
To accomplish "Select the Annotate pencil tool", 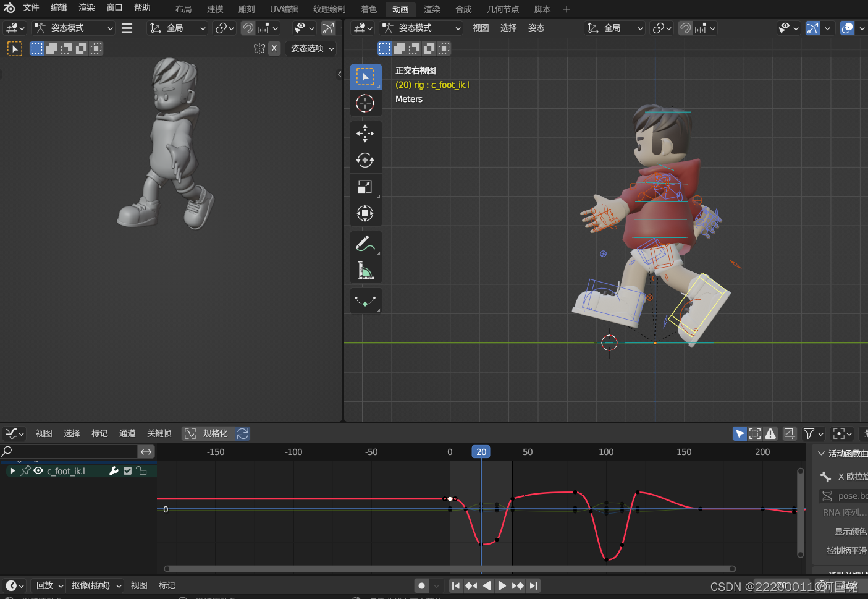I will pyautogui.click(x=365, y=244).
